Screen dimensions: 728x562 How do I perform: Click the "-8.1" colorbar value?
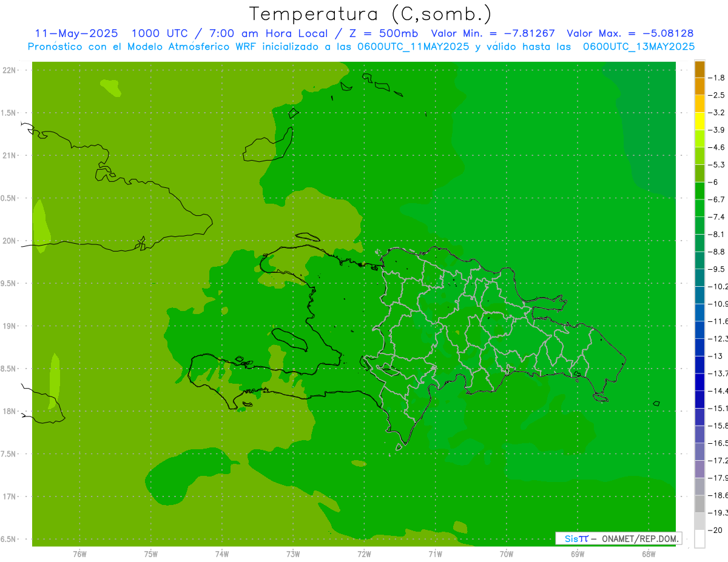click(716, 234)
